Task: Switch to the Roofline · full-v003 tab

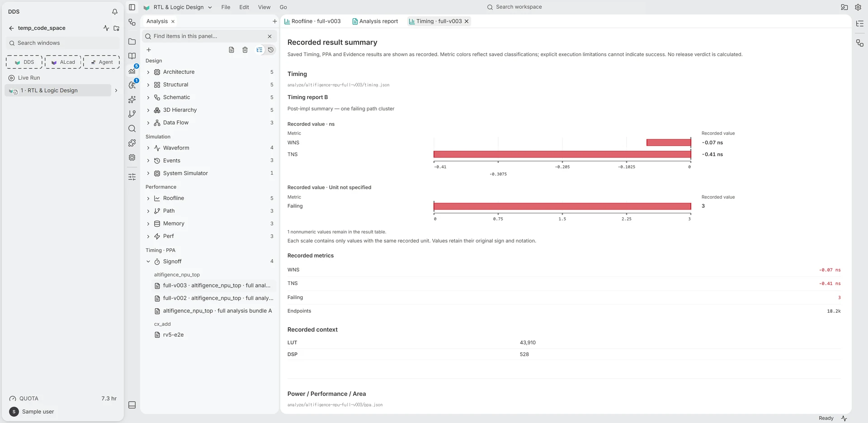Action: click(x=312, y=21)
